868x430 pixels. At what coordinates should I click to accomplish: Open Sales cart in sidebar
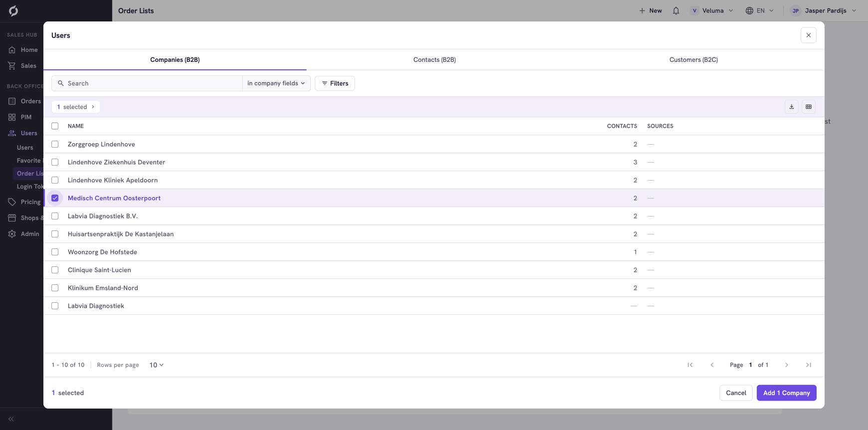[x=22, y=66]
